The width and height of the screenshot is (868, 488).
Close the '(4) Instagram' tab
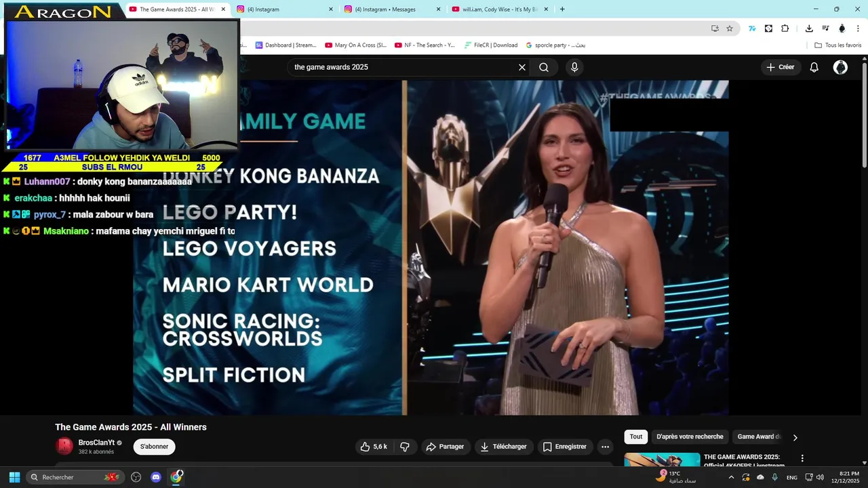pyautogui.click(x=331, y=9)
